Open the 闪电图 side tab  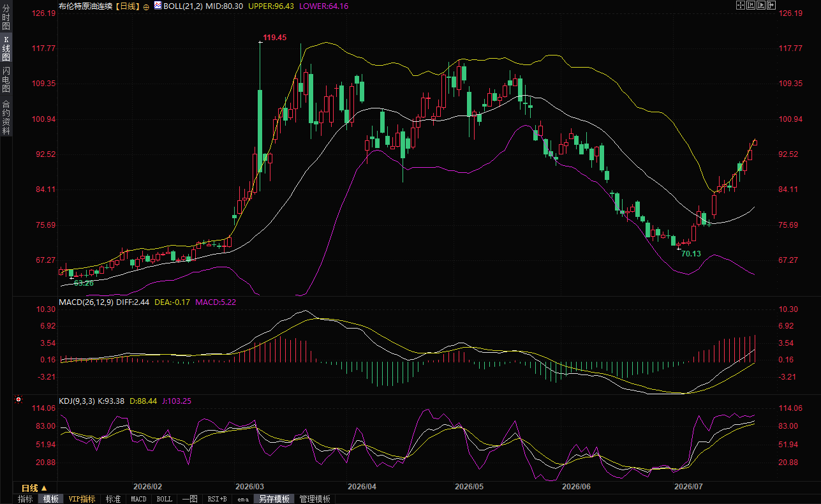pyautogui.click(x=6, y=79)
